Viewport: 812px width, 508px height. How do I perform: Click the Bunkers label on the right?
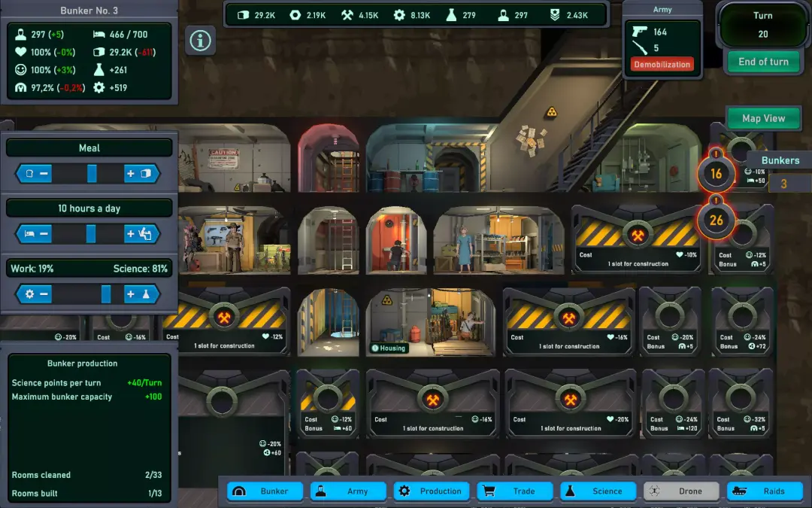(780, 160)
